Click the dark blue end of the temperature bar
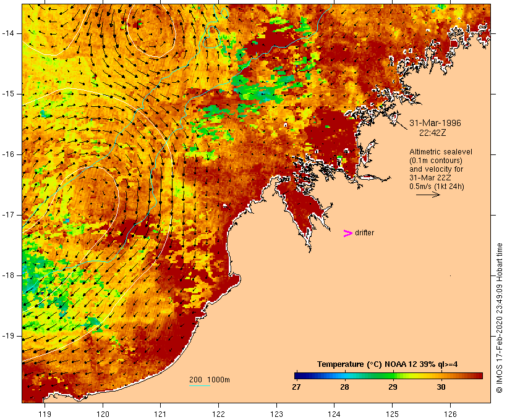Viewport: 507px width, 420px height. tap(297, 376)
